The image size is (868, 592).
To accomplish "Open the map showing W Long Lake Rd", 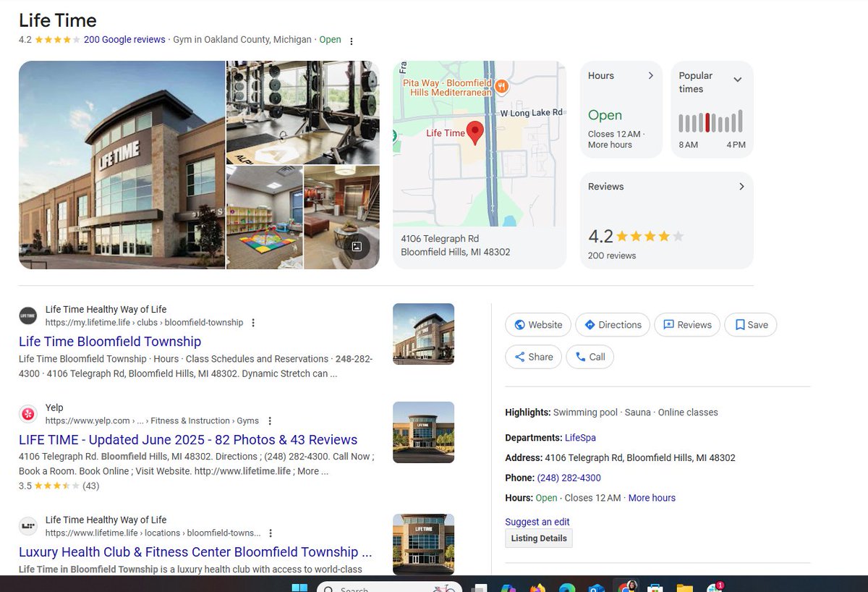I will click(x=480, y=143).
